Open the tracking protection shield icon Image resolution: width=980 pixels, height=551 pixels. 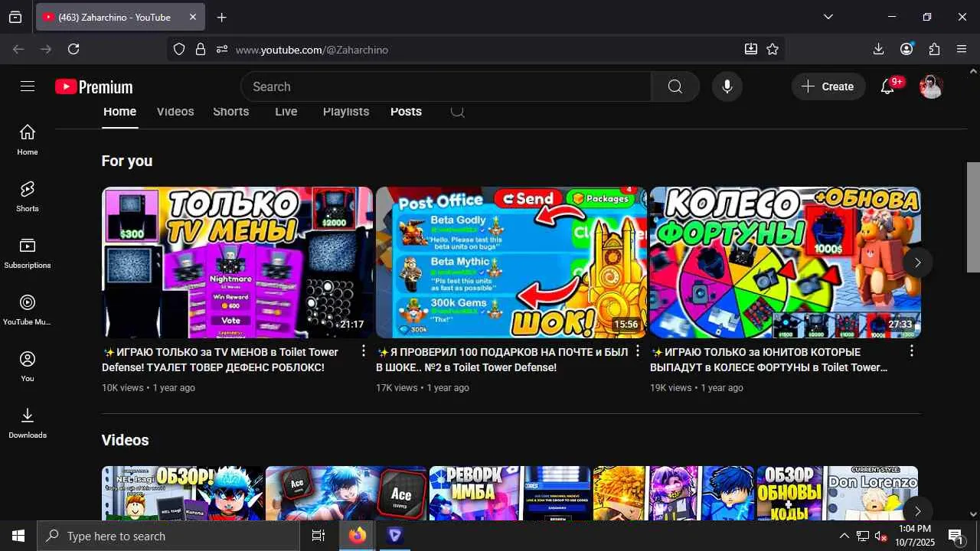[179, 49]
